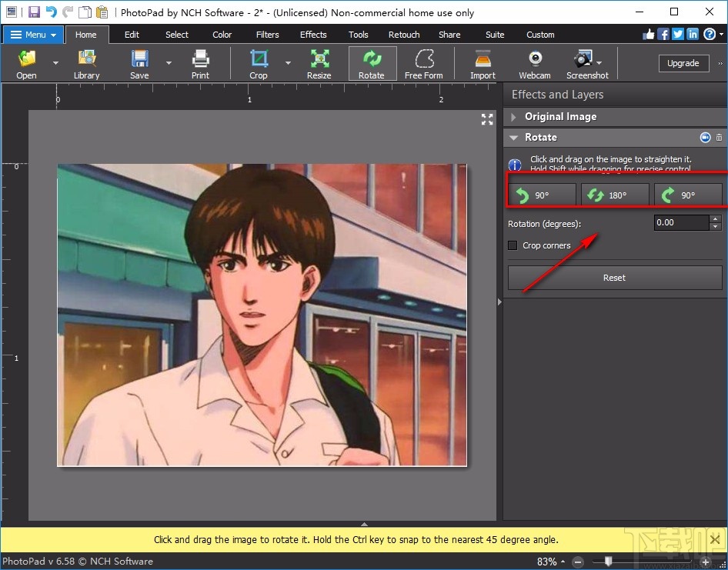This screenshot has height=570, width=728.
Task: Expand the Original Image section
Action: (514, 117)
